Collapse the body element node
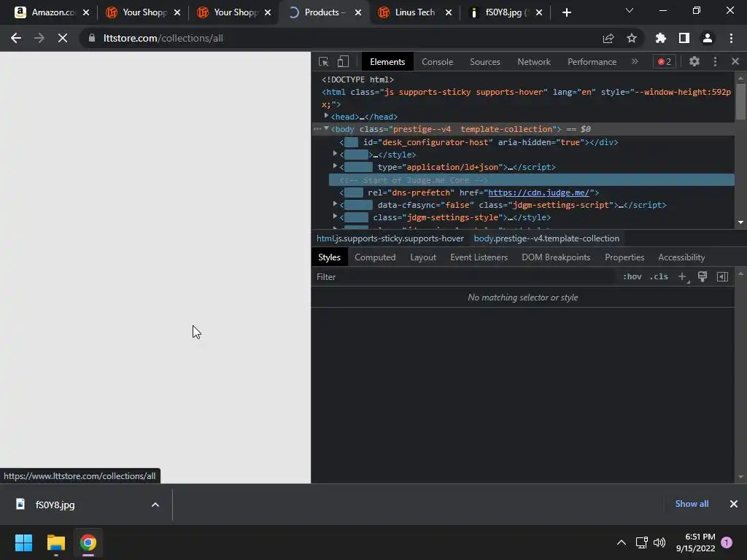The width and height of the screenshot is (747, 560). pyautogui.click(x=326, y=128)
